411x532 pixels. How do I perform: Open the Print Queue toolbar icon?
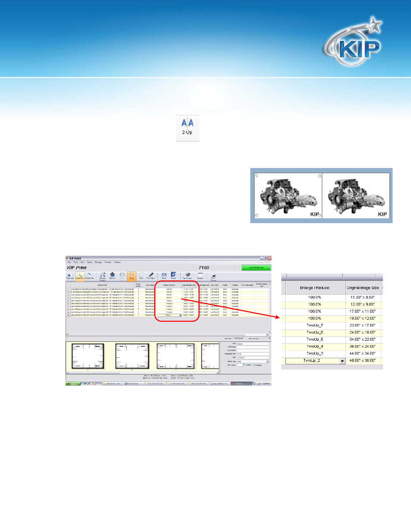pos(213,277)
